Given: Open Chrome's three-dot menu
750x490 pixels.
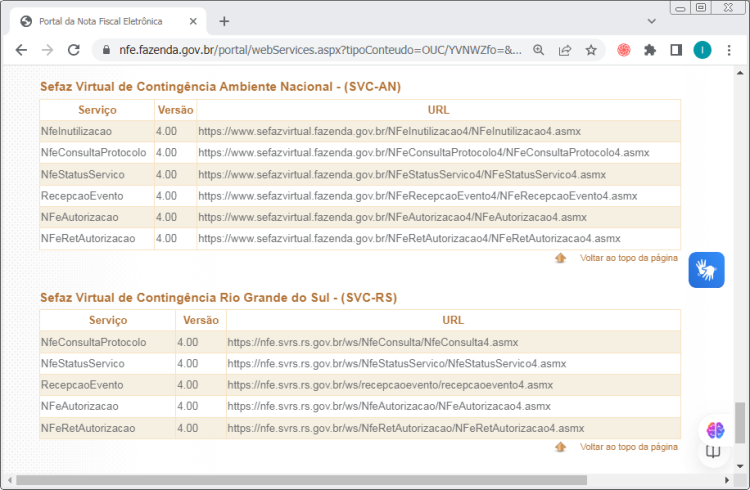Looking at the screenshot, I should [x=729, y=50].
